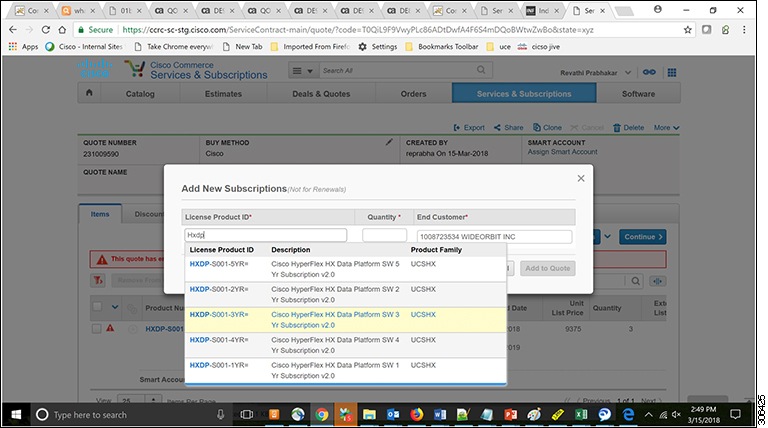The width and height of the screenshot is (768, 428).
Task: Close the Add New Subscriptions dialog
Action: pyautogui.click(x=581, y=178)
